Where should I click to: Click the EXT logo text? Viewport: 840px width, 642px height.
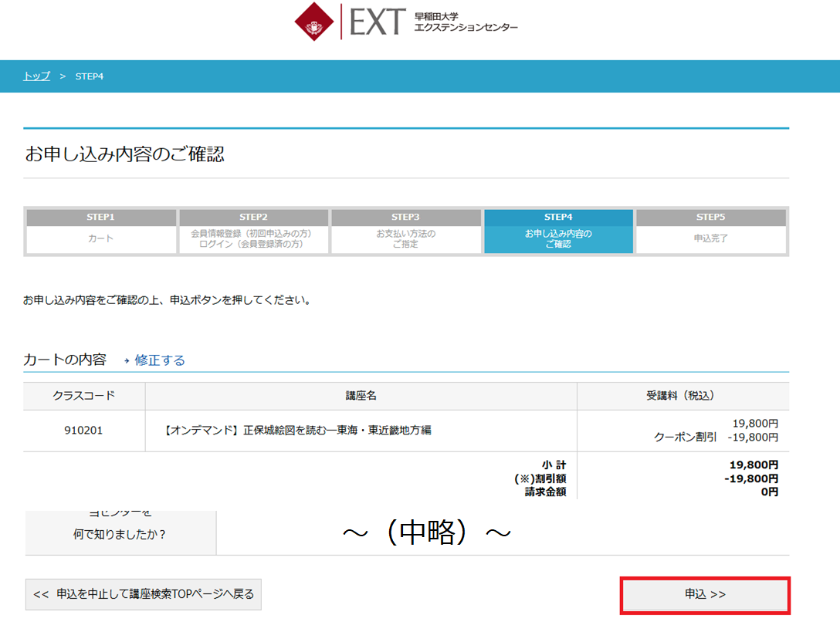tap(377, 22)
